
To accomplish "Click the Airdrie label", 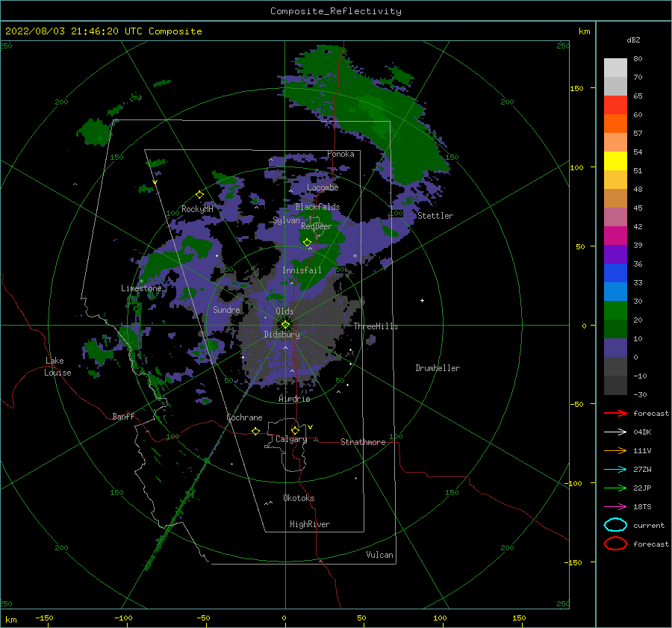I will coord(294,399).
